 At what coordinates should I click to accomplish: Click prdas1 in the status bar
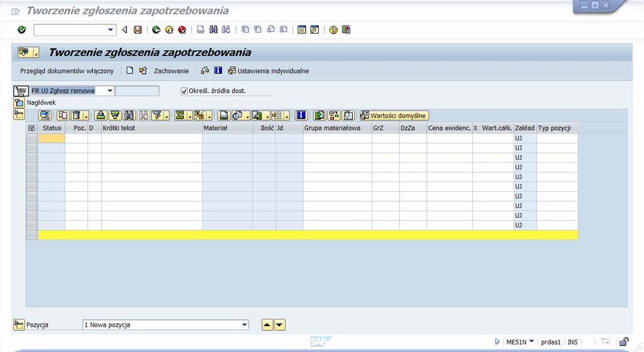pyautogui.click(x=550, y=342)
